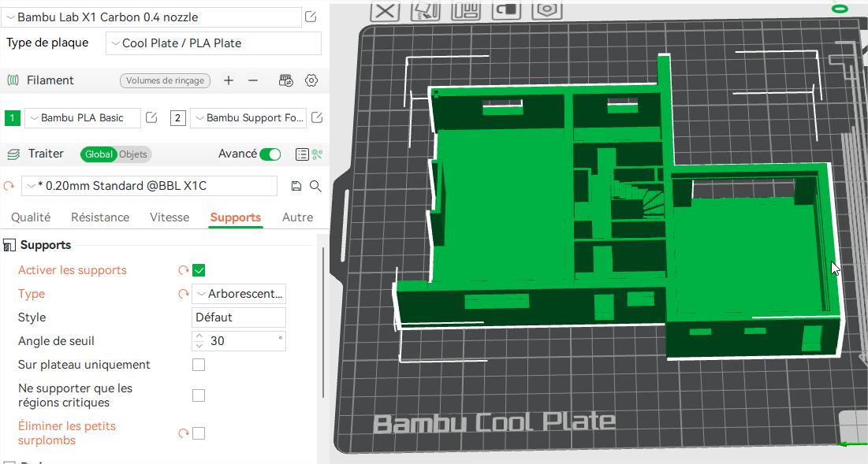
Task: Increase Angle de seuil with up arrow
Action: (x=199, y=337)
